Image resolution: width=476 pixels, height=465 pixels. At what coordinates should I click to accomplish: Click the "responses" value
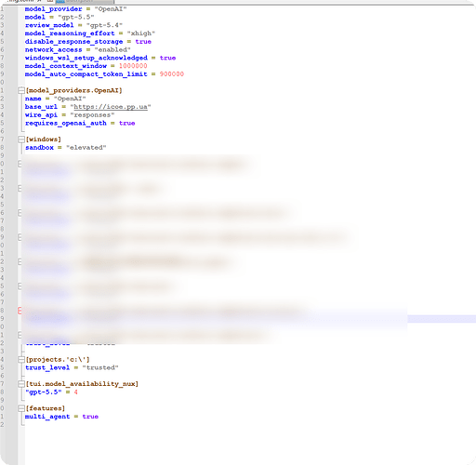click(92, 115)
